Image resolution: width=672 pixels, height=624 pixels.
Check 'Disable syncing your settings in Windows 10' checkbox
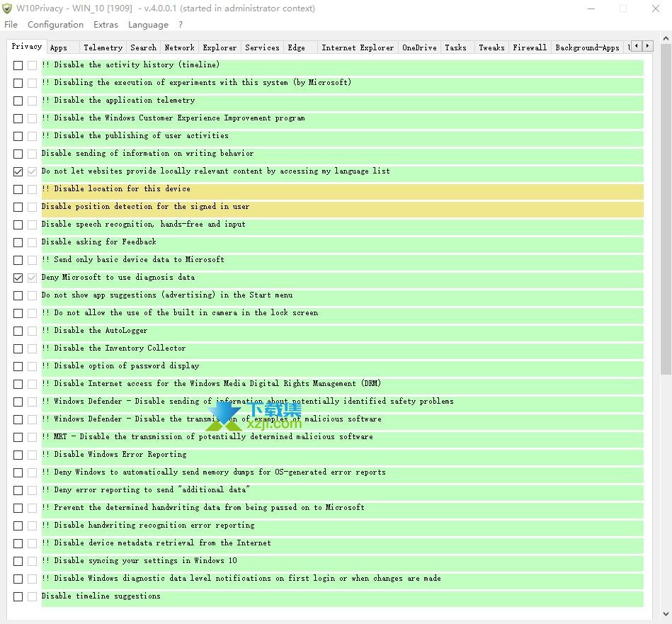18,561
